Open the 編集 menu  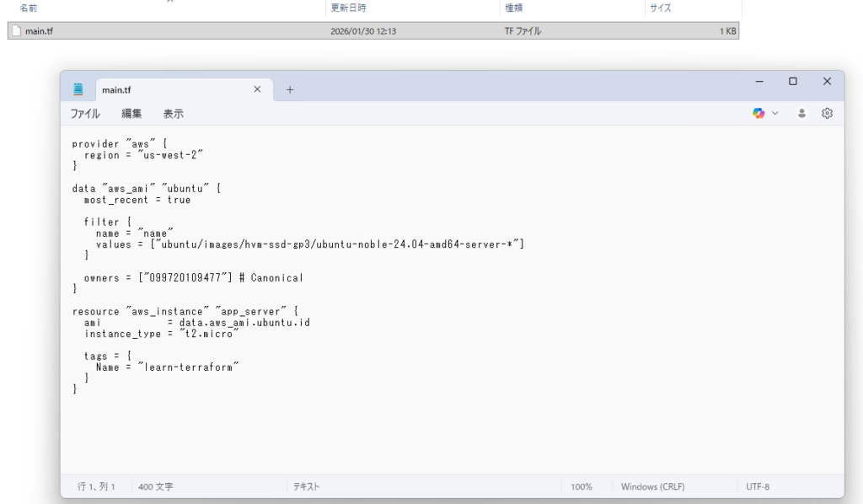(x=131, y=114)
